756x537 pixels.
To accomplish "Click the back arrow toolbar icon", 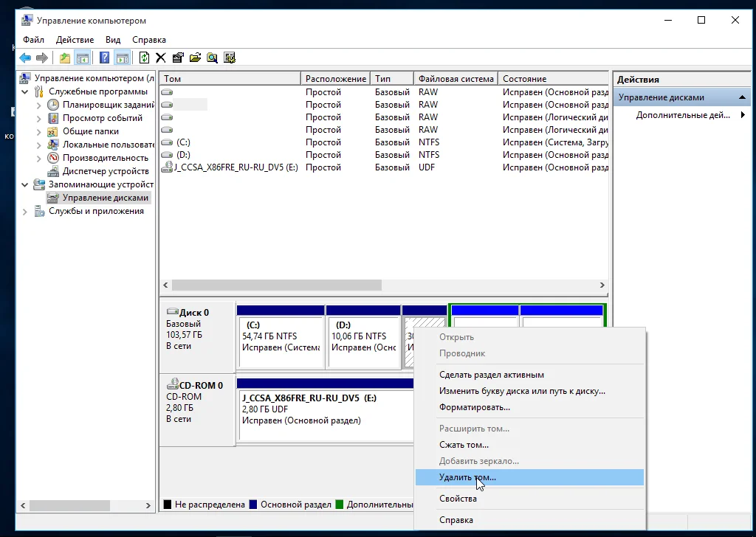I will pos(25,58).
